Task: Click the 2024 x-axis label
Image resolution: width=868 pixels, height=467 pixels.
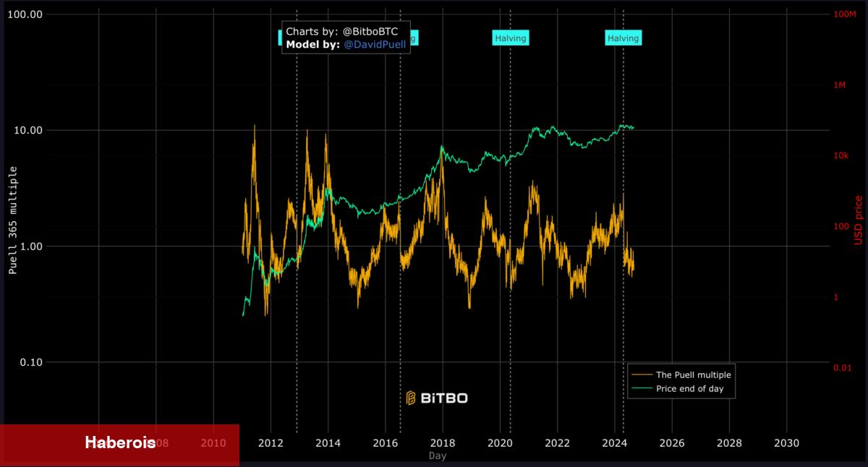Action: point(614,442)
